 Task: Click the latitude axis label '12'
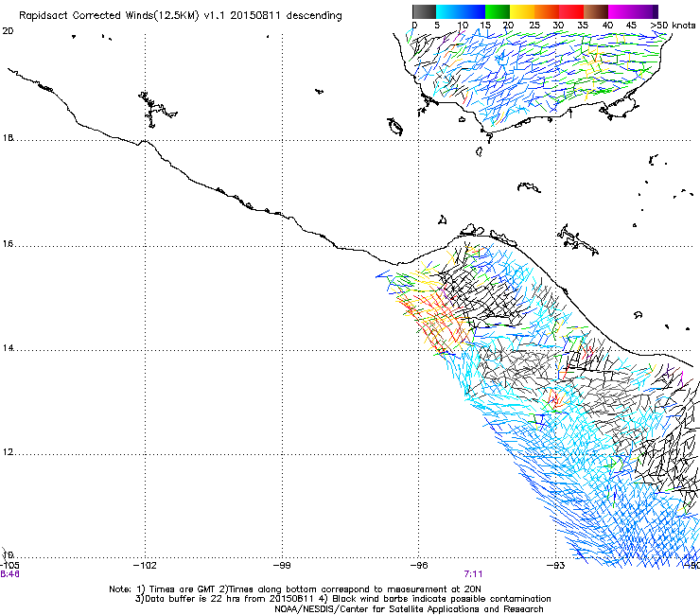[x=8, y=452]
